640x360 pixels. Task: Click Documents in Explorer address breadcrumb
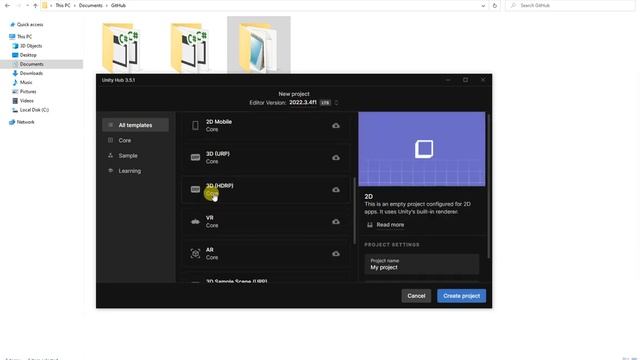[x=91, y=6]
